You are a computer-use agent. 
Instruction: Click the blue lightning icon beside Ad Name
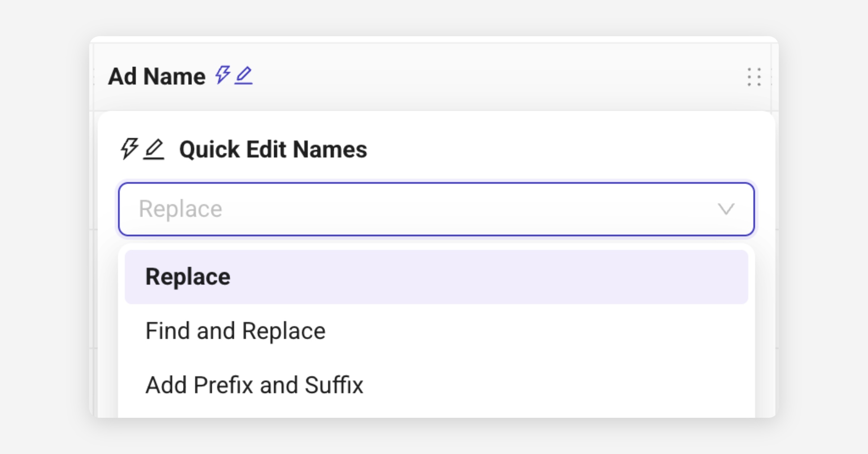[x=222, y=75]
